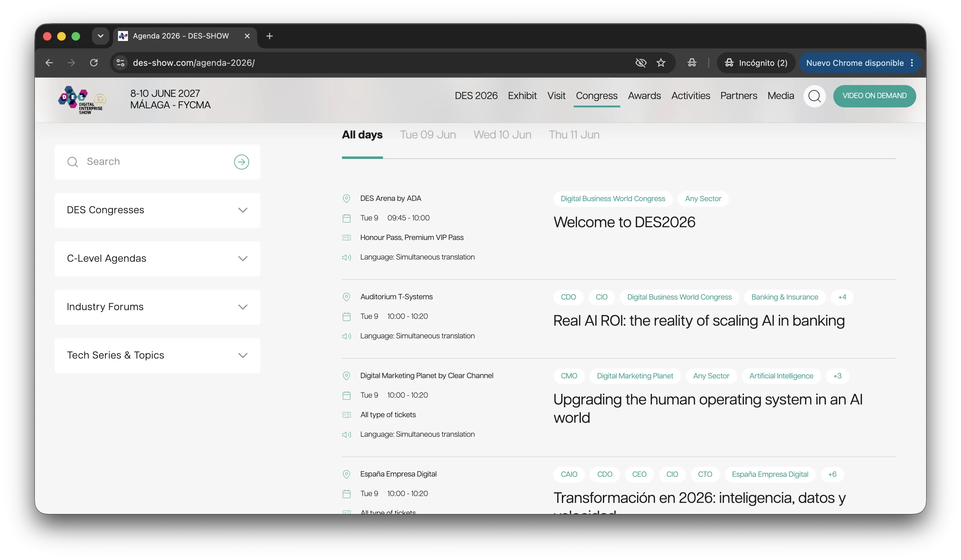Open a new browser tab
Viewport: 961px width, 560px height.
coord(270,36)
